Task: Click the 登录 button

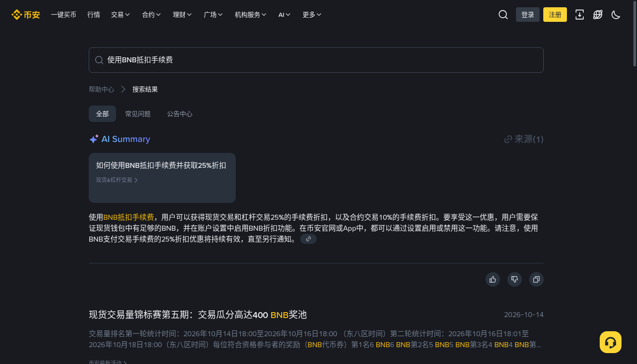Action: coord(528,15)
